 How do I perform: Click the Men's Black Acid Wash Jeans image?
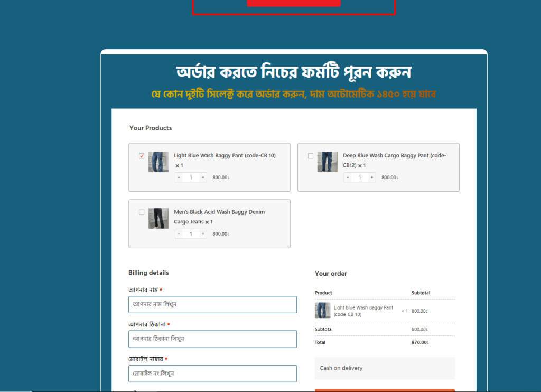(x=158, y=218)
